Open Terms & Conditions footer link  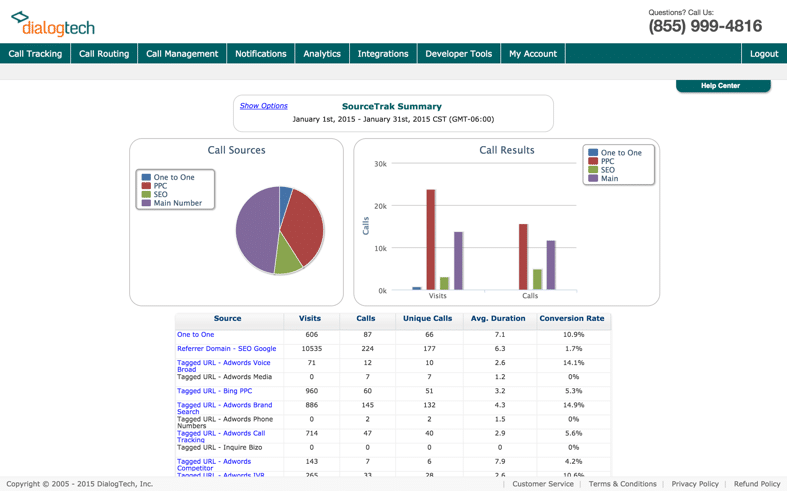[622, 484]
